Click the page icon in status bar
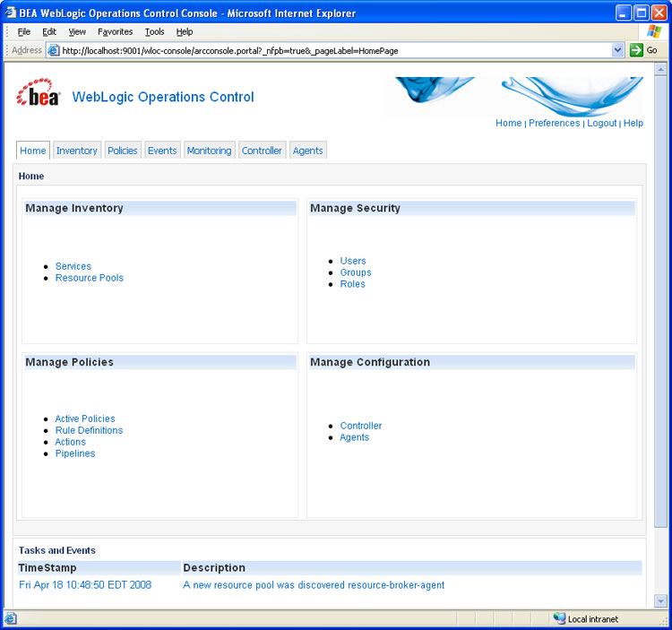The height and width of the screenshot is (630, 672). click(11, 618)
